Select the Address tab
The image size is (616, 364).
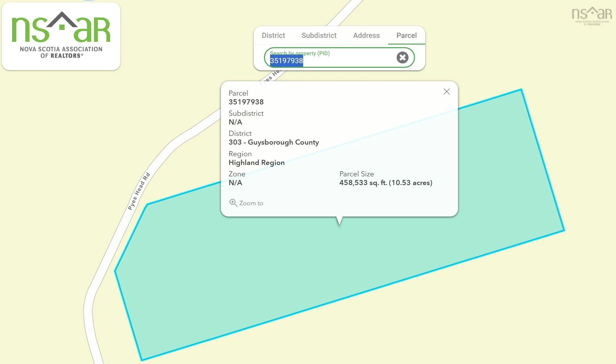366,35
